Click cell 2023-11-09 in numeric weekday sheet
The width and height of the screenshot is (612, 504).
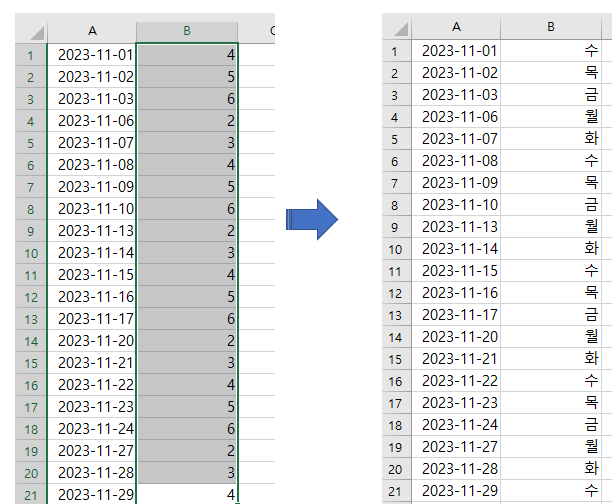[92, 187]
